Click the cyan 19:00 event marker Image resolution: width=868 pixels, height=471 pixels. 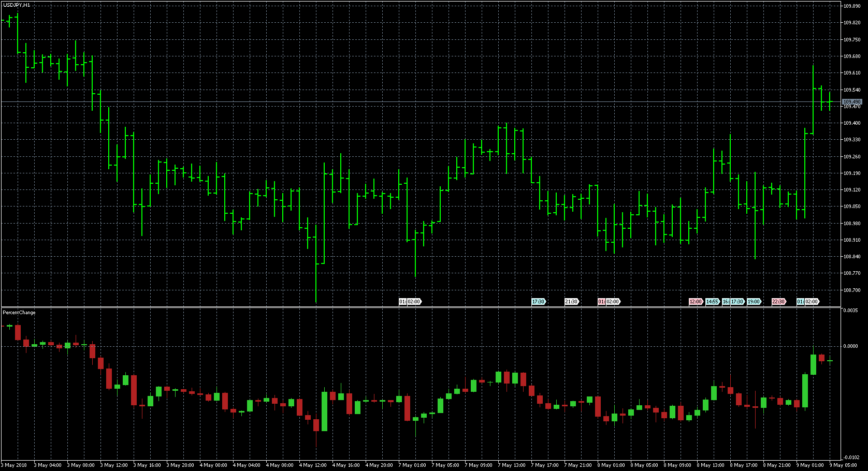pos(754,302)
